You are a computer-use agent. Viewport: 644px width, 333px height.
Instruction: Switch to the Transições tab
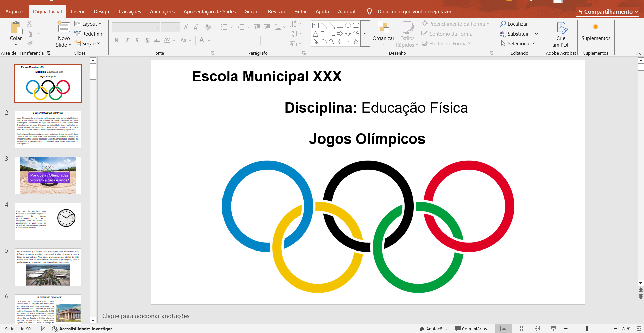pyautogui.click(x=130, y=12)
